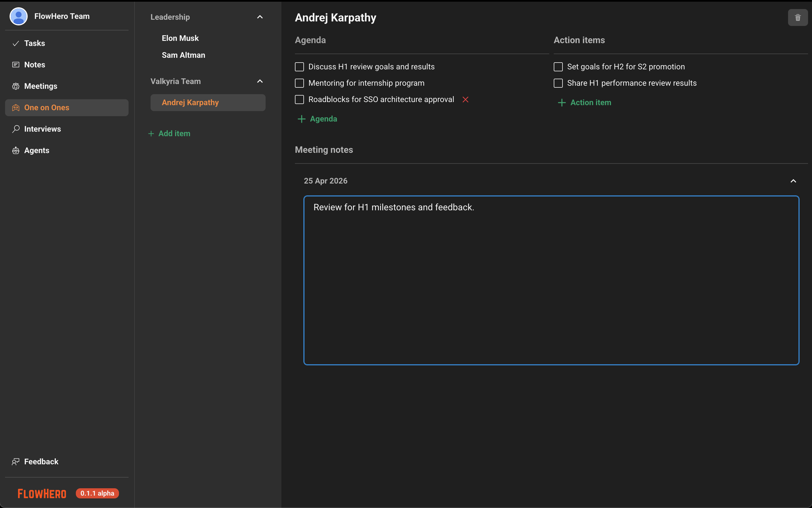Remove Roadblocks agenda item with red X
This screenshot has height=508, width=812.
point(465,100)
